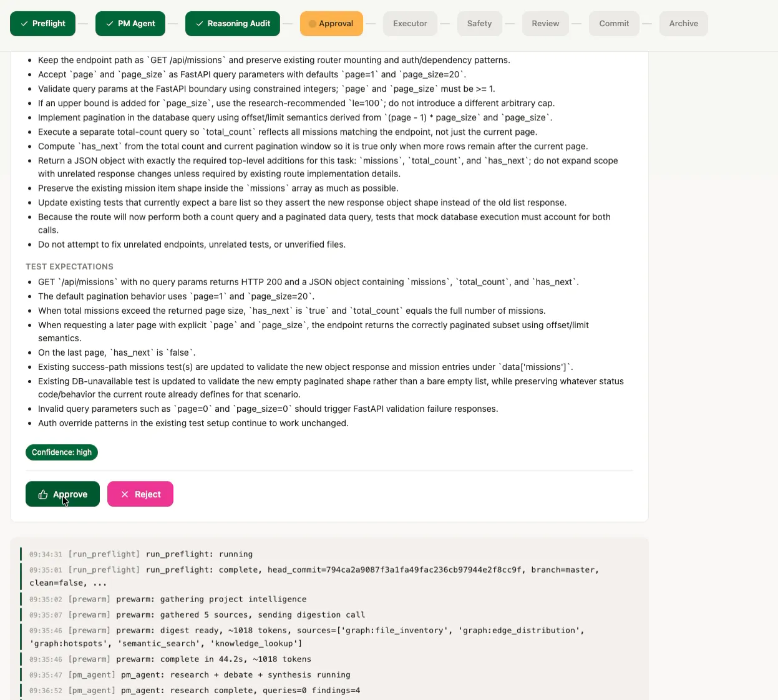Open the Archive pipeline step
Viewport: 778px width, 700px height.
683,24
